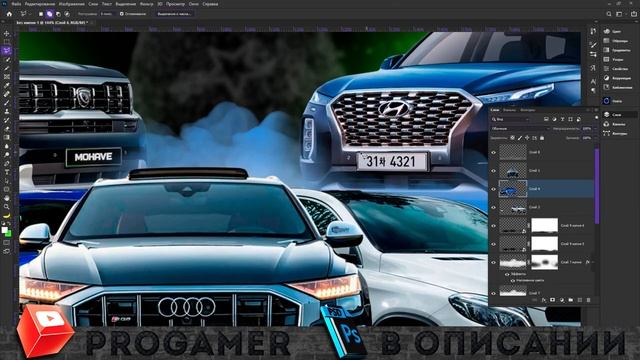Choose Intersect with Selection mode icon
The height and width of the screenshot is (360, 640).
point(67,14)
